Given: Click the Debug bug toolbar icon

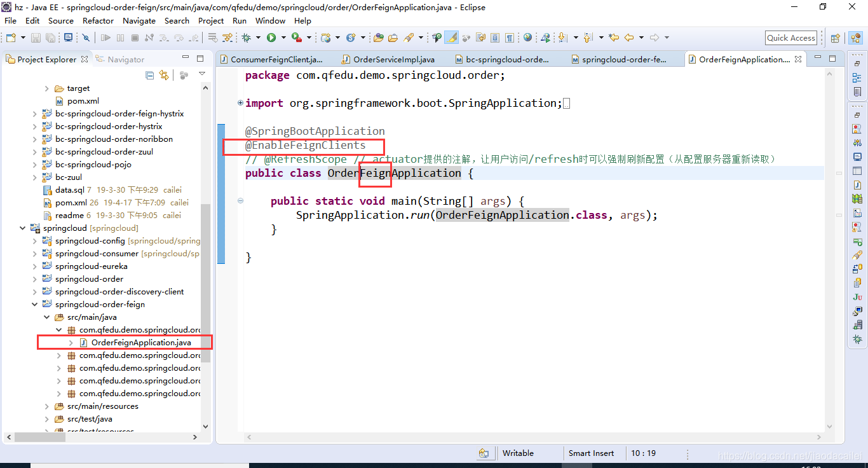Looking at the screenshot, I should click(246, 38).
